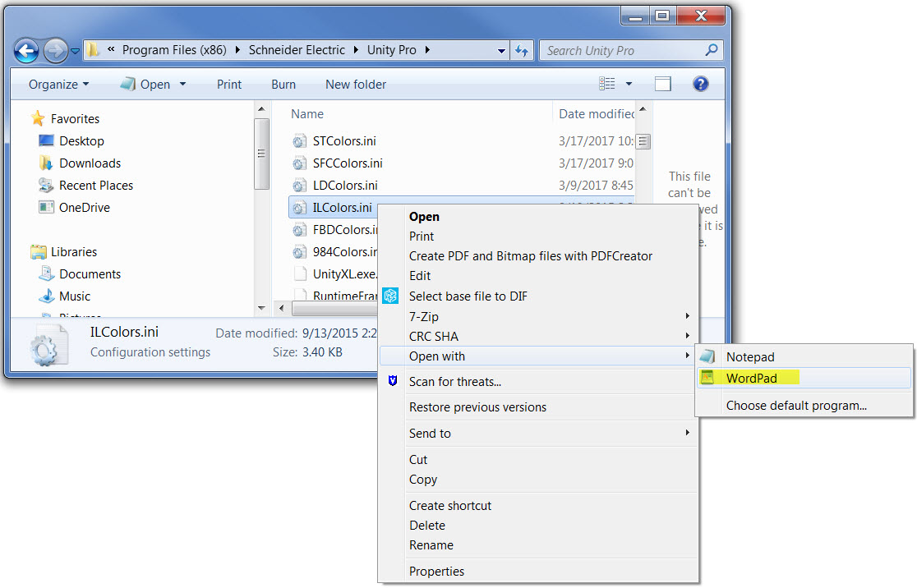Select the 984Colors.ini file
Viewport: 917px width, 588px height.
point(335,252)
